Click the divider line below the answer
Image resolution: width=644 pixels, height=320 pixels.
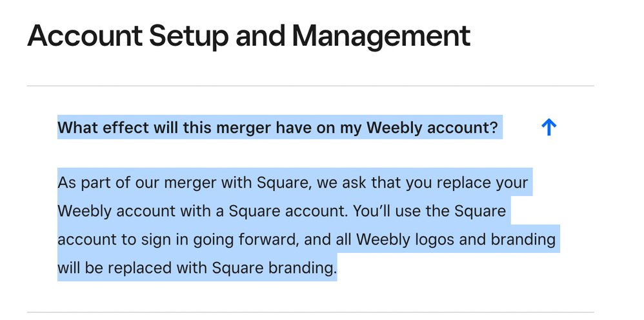(x=310, y=312)
